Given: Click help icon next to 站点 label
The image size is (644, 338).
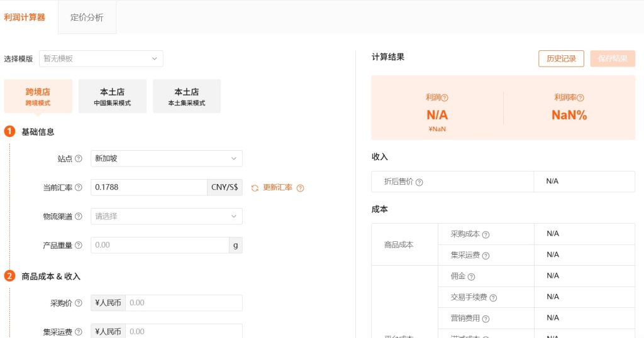Looking at the screenshot, I should [79, 159].
